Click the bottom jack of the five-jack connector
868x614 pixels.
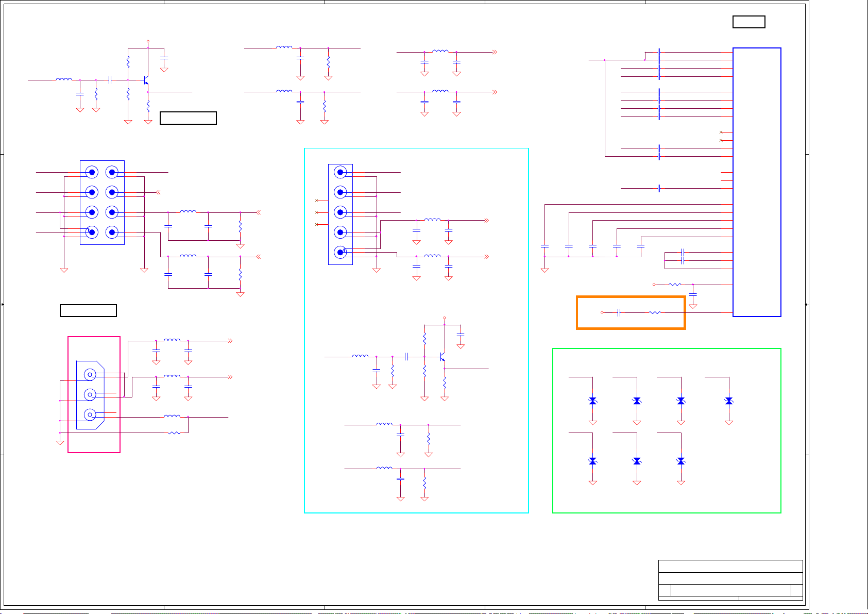[x=340, y=253]
